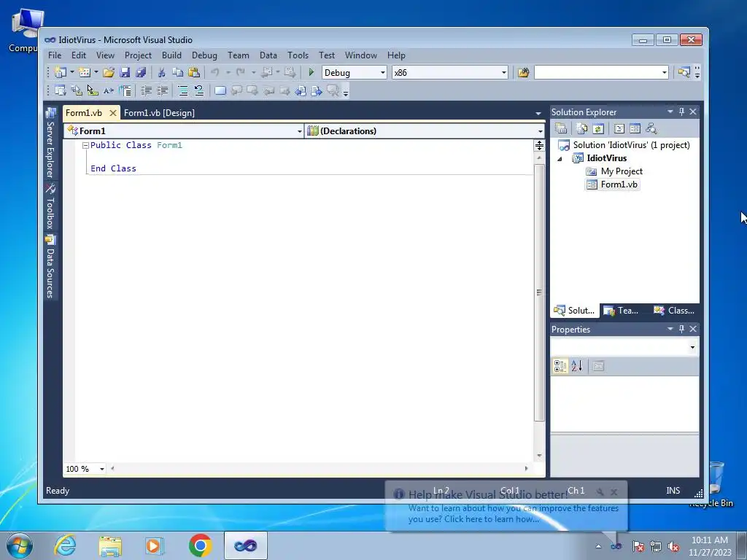Image resolution: width=747 pixels, height=560 pixels.
Task: Click View Designer icon in Solution Explorer
Action: pyautogui.click(x=635, y=128)
